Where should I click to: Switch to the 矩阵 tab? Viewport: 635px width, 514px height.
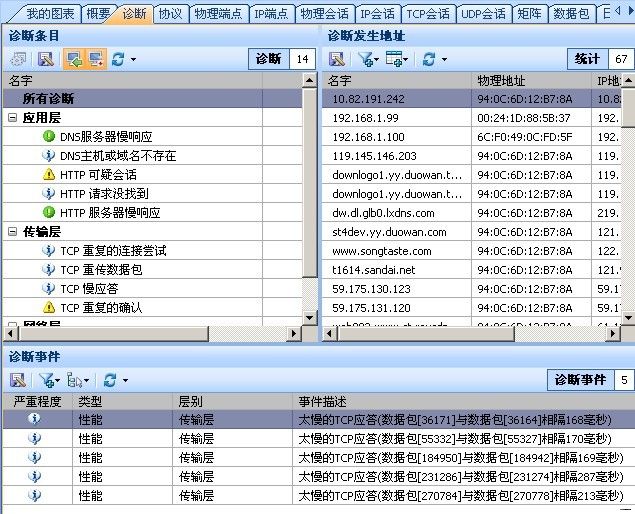pos(529,14)
